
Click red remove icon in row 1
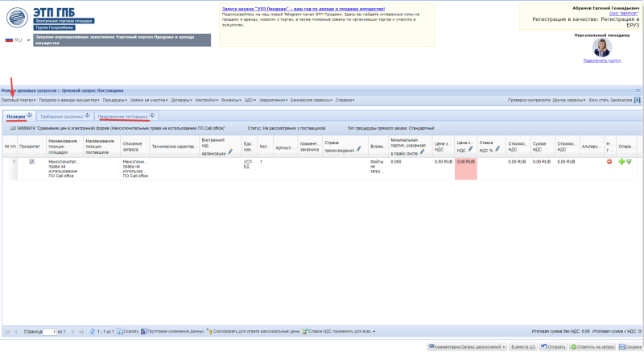tap(609, 162)
